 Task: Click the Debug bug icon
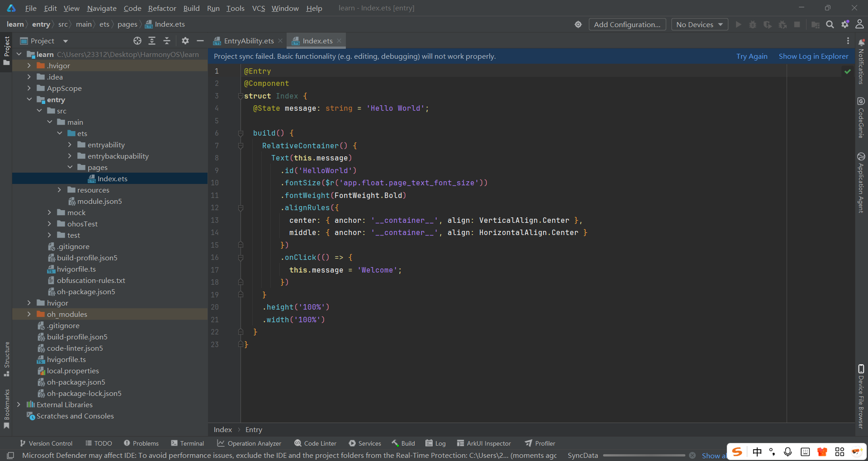pos(753,24)
